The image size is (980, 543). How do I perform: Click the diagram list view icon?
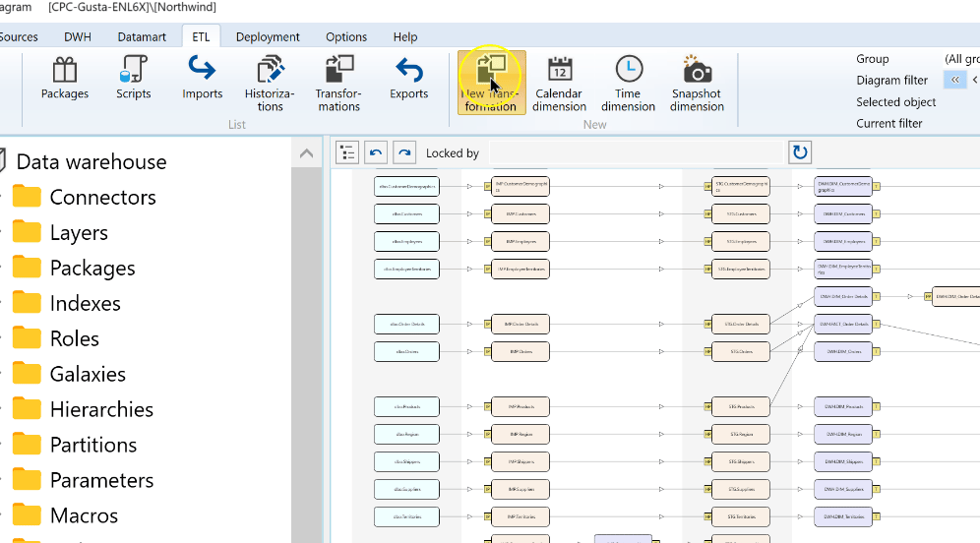coord(347,152)
